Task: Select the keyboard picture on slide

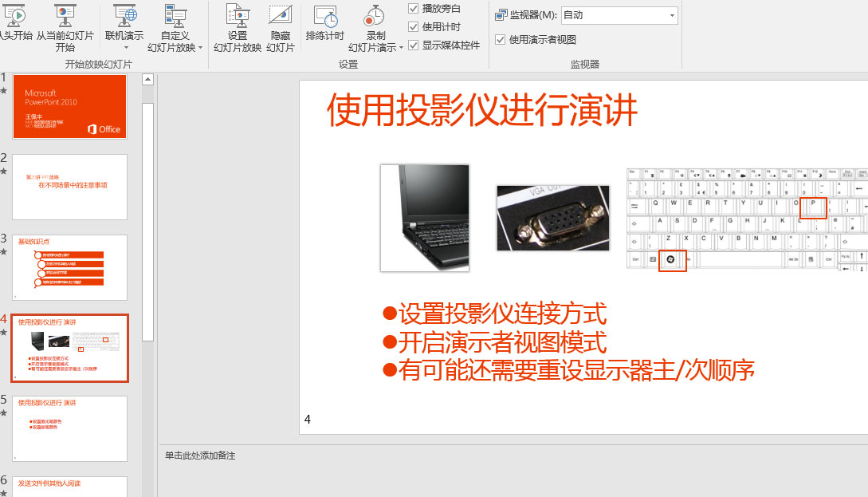Action: (x=748, y=219)
